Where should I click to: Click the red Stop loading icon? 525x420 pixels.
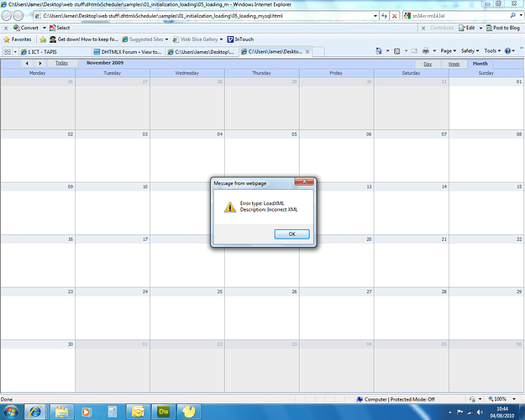pyautogui.click(x=395, y=16)
